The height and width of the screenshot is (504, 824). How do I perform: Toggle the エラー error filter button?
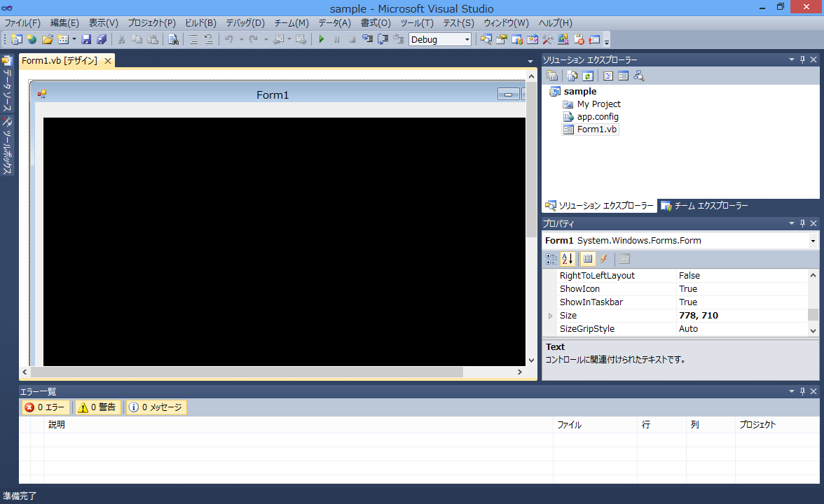45,407
